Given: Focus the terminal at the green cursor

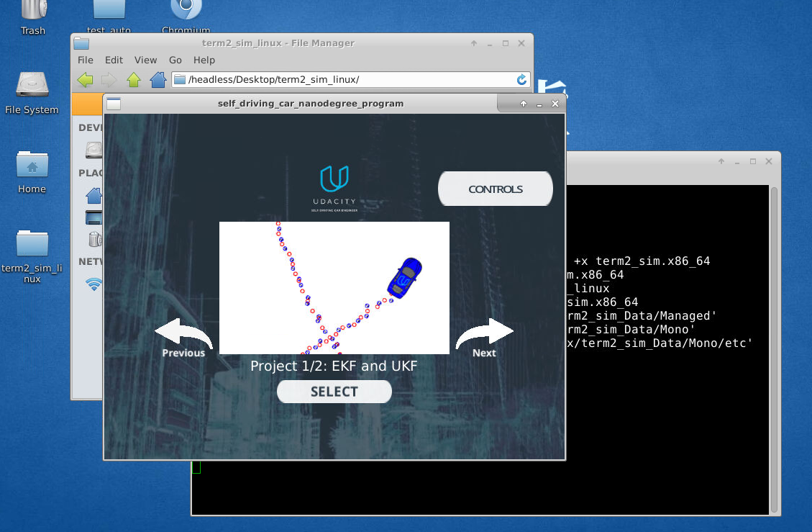Looking at the screenshot, I should pyautogui.click(x=196, y=468).
